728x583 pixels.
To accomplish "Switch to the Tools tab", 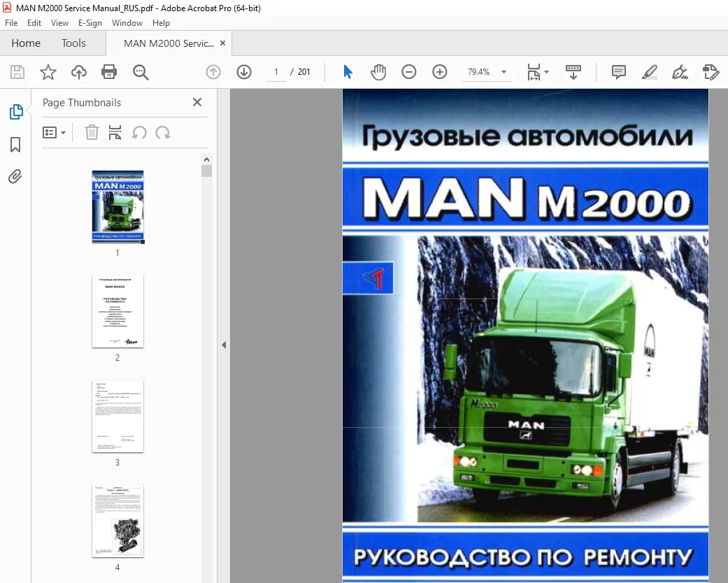I will (74, 43).
